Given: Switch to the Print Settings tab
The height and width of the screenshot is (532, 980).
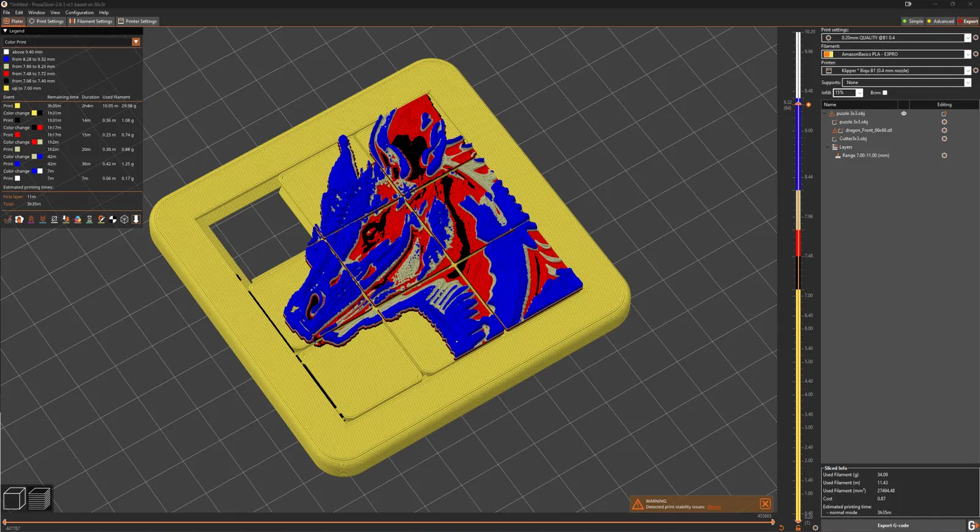Looking at the screenshot, I should [47, 21].
